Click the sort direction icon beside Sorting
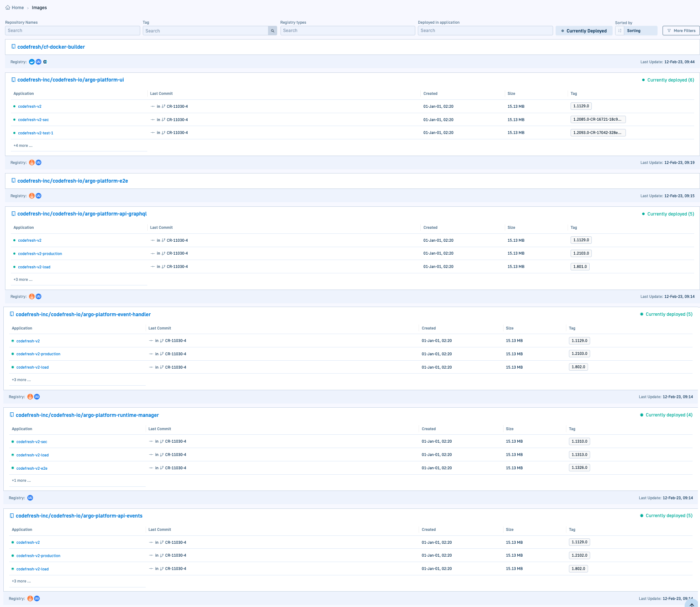700x607 pixels. click(x=620, y=31)
